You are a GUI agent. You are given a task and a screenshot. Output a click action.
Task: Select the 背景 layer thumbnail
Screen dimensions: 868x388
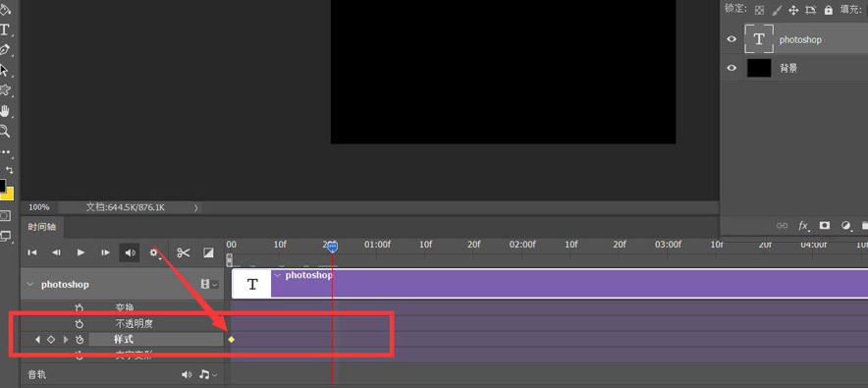pos(759,68)
